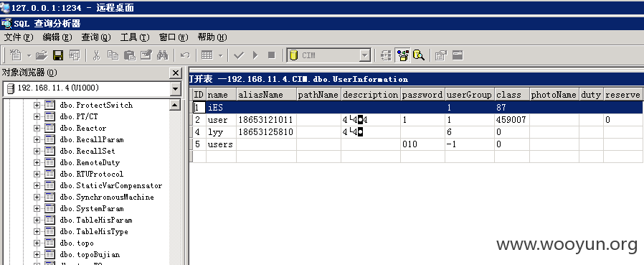Select dbo.TableHisType table in tree
The width and height of the screenshot is (644, 265).
[x=94, y=232]
